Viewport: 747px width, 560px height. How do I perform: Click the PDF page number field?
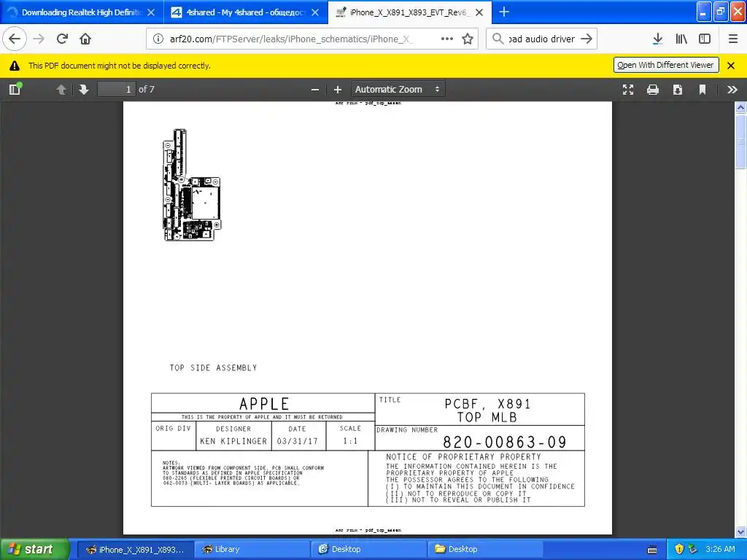pyautogui.click(x=117, y=89)
